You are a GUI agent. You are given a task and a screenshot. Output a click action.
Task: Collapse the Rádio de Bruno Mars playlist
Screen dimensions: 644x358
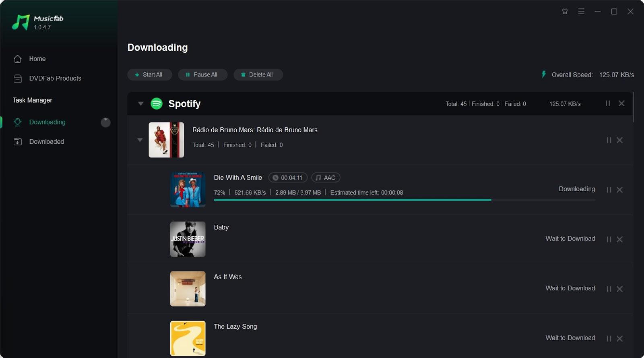tap(140, 140)
